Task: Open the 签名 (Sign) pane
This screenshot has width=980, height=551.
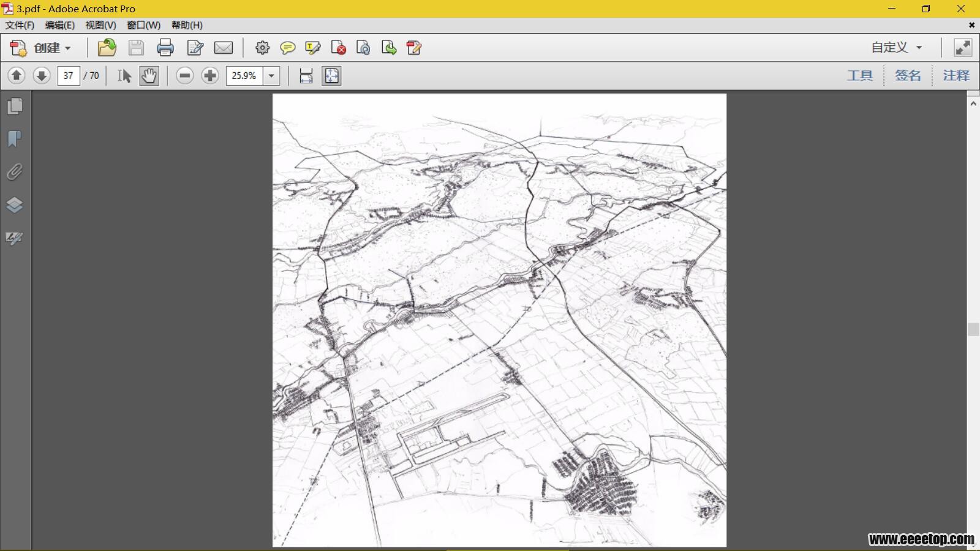Action: pyautogui.click(x=908, y=75)
